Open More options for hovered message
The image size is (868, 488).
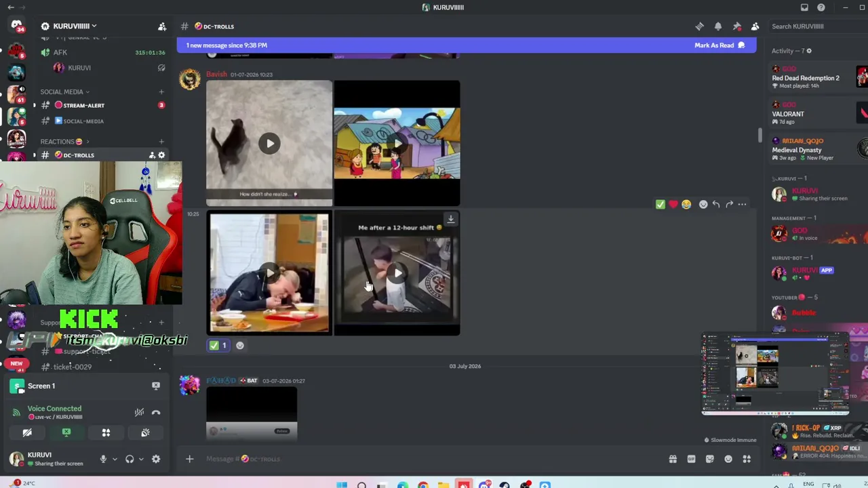[742, 204]
